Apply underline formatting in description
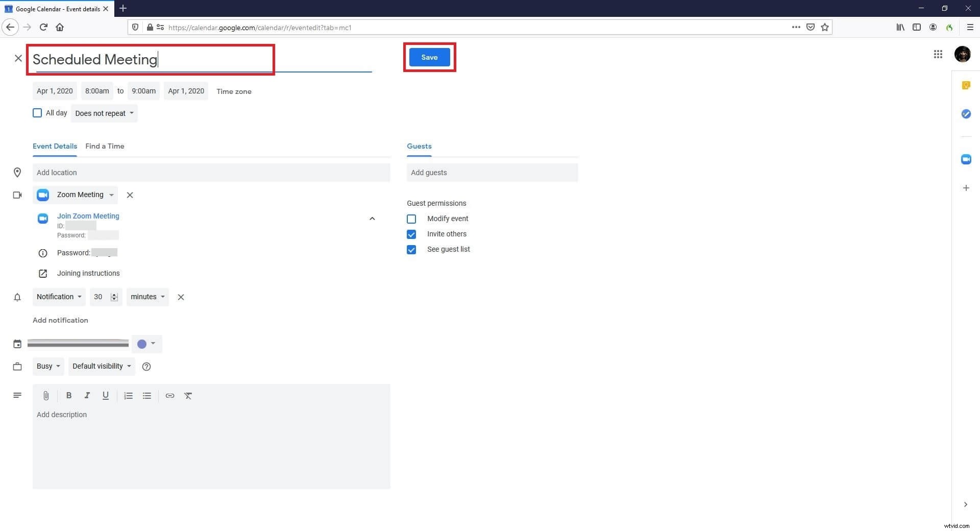This screenshot has height=531, width=980. click(x=105, y=396)
